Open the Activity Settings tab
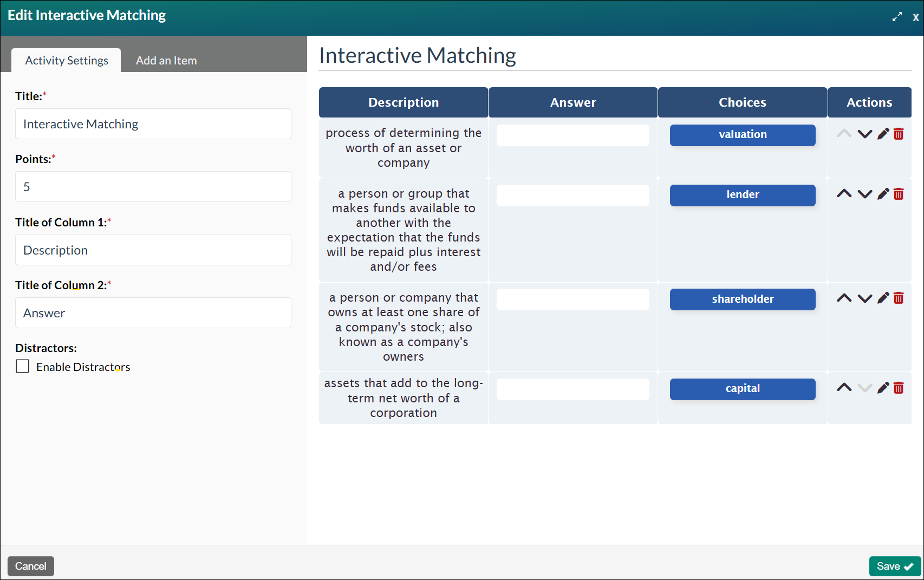924x580 pixels. point(66,60)
